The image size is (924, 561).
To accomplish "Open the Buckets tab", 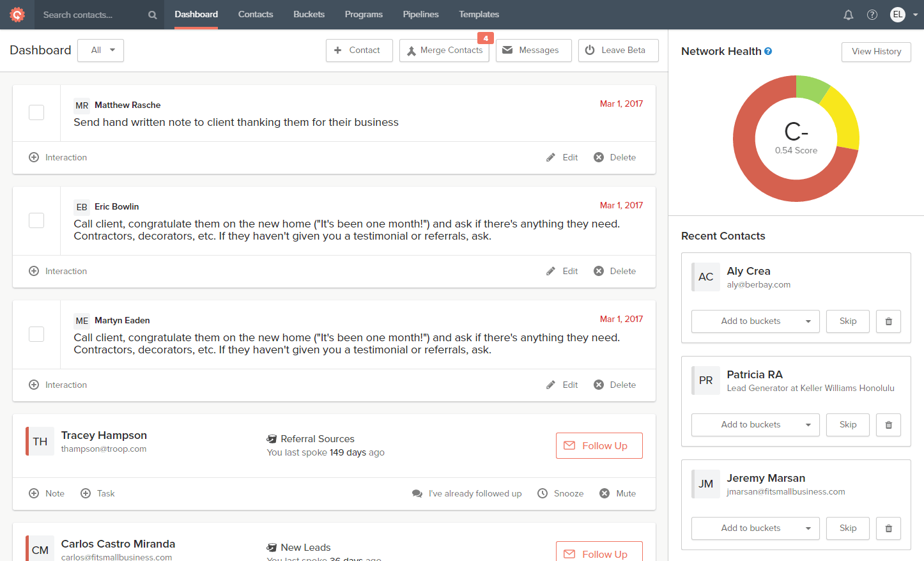I will coord(309,14).
